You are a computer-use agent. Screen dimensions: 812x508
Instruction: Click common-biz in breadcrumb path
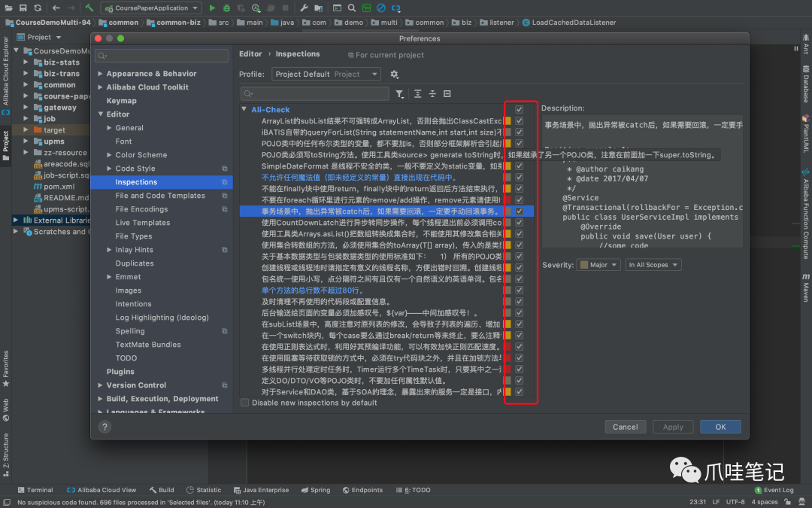tap(174, 23)
